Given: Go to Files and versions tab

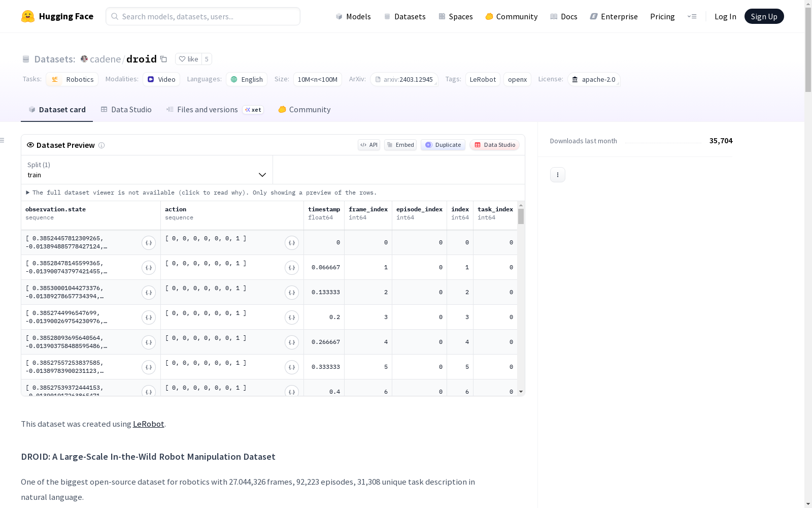Looking at the screenshot, I should pos(215,110).
